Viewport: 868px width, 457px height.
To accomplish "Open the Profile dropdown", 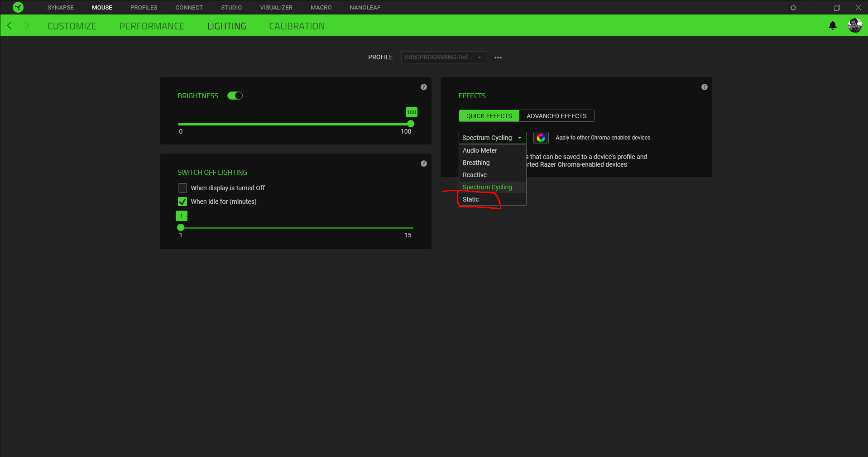I will (444, 57).
